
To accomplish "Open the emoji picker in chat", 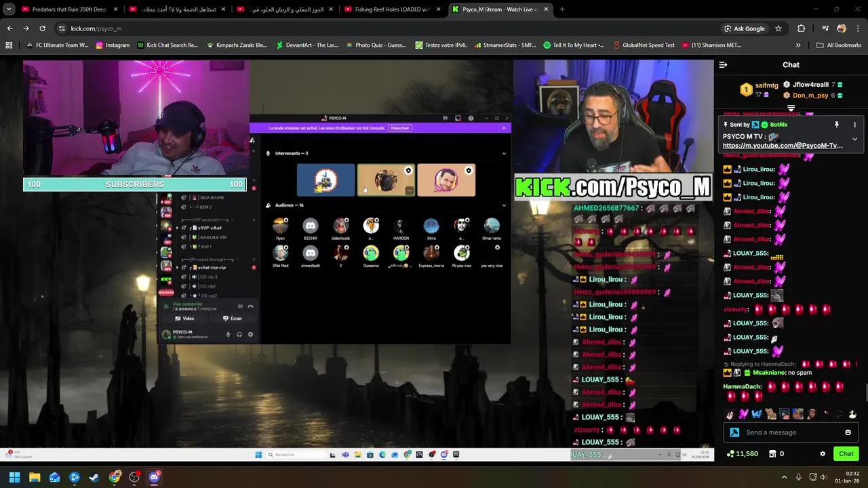I will pyautogui.click(x=848, y=432).
